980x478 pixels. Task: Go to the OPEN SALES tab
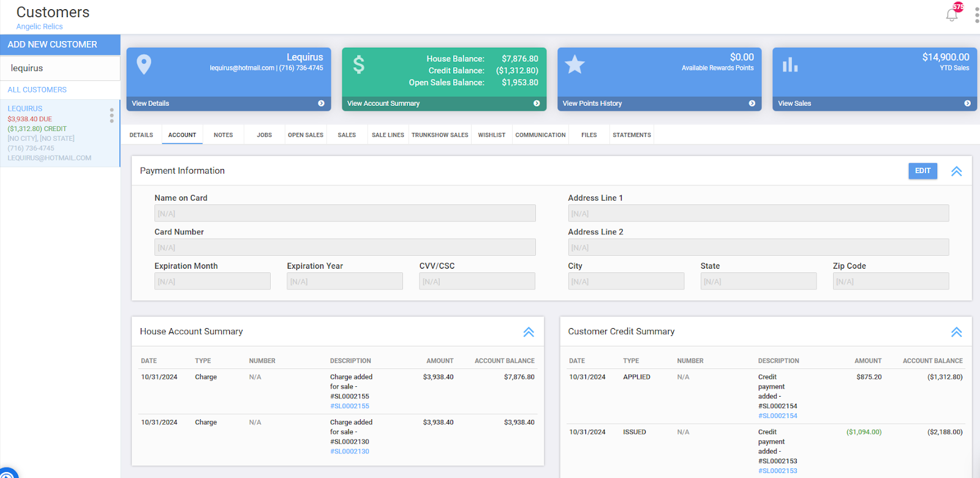[x=306, y=135]
